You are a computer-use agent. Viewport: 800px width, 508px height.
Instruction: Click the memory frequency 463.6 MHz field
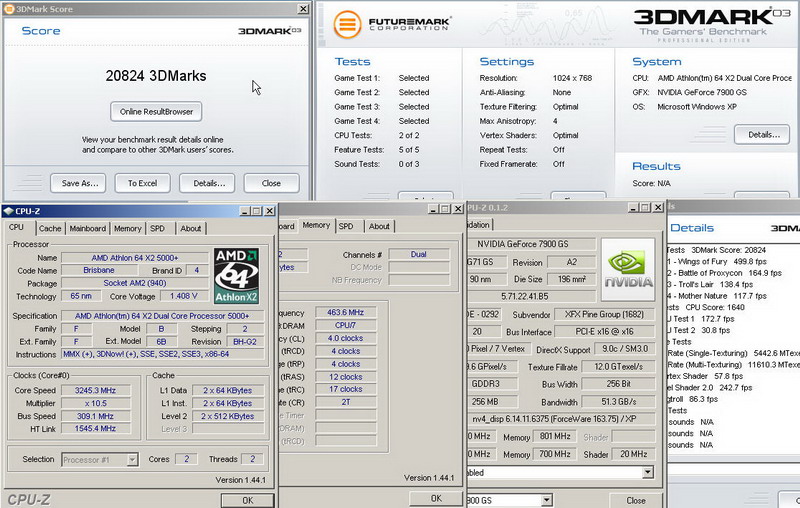point(345,312)
